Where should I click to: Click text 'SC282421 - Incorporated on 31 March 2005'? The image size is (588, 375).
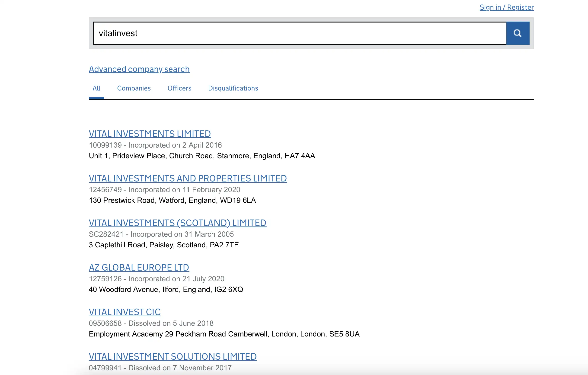tap(161, 234)
